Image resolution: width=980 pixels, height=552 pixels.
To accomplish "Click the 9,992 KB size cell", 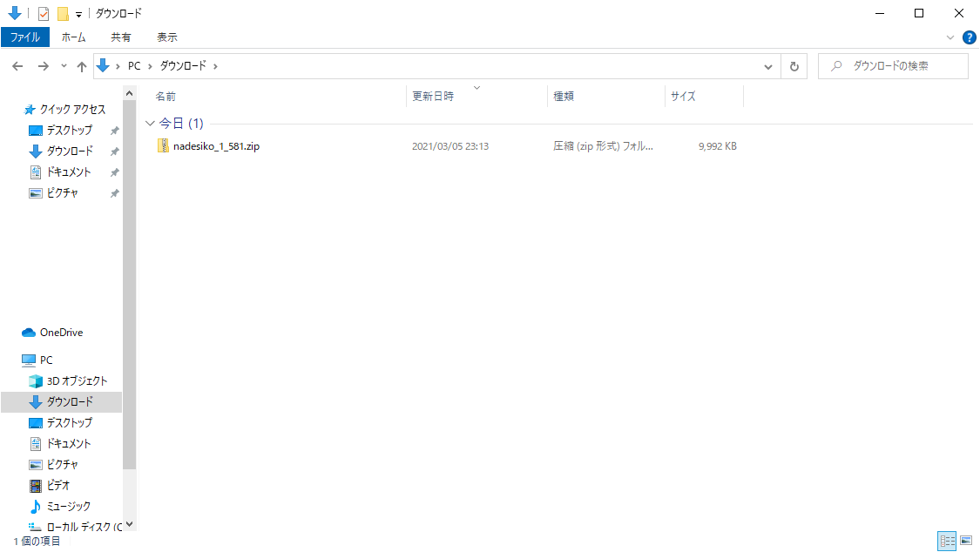I will 718,146.
